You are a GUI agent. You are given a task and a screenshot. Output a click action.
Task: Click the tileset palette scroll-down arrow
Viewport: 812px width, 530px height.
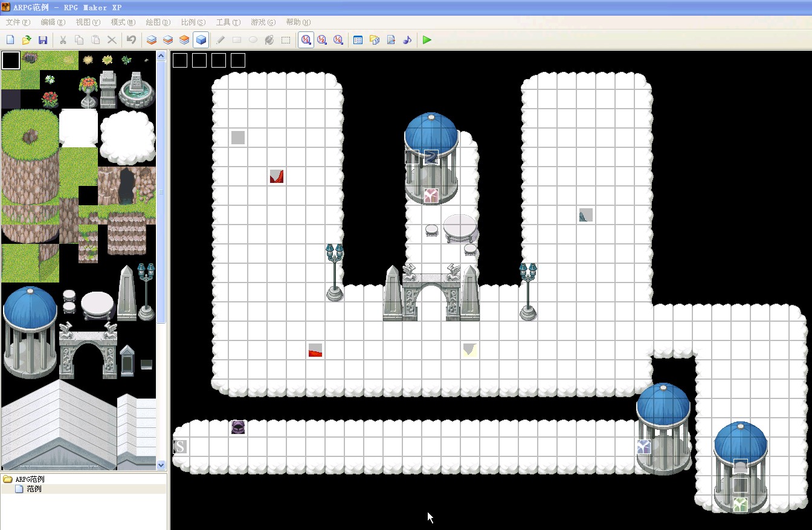coord(161,465)
